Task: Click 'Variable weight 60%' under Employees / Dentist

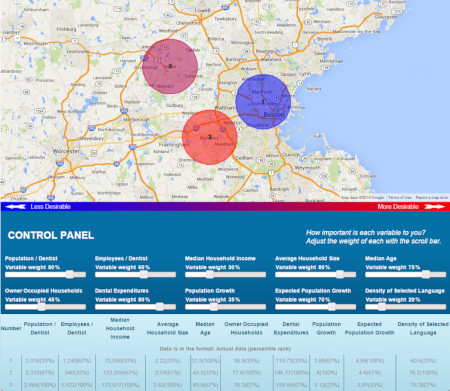Action: [123, 267]
